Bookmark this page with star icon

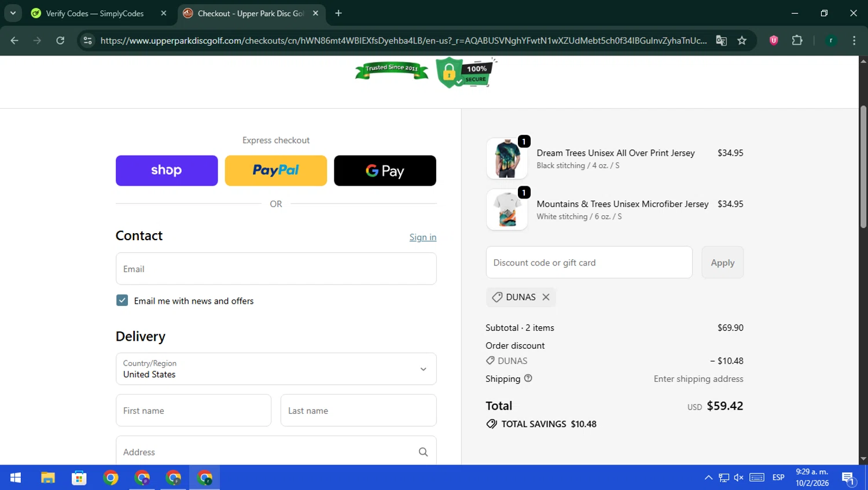tap(742, 40)
